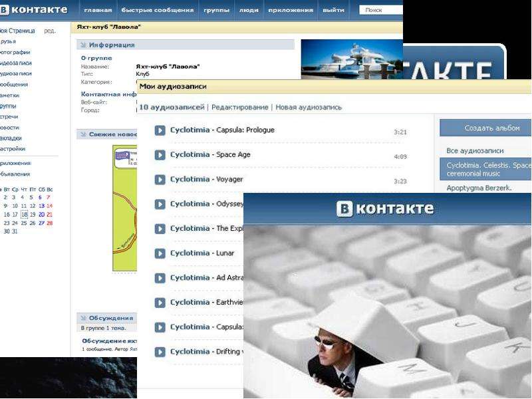Screen dimensions: 532x399
Task: Click the VKontakte logo in the header
Action: pos(34,9)
